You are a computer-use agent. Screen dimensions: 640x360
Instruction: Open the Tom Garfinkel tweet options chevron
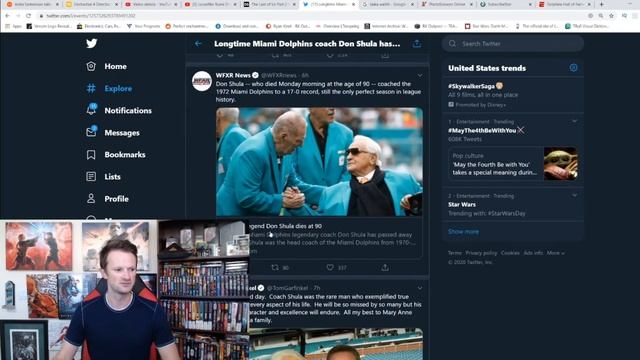(420, 288)
